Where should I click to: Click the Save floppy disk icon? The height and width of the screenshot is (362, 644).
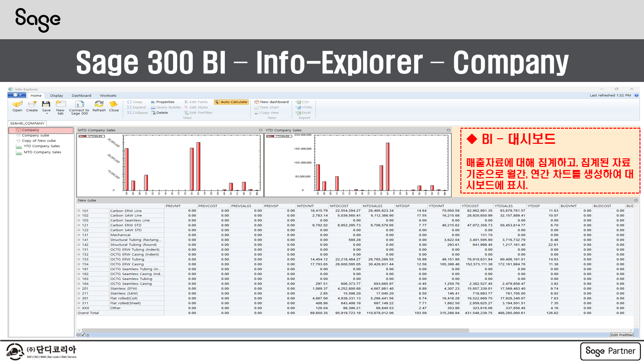tap(46, 104)
